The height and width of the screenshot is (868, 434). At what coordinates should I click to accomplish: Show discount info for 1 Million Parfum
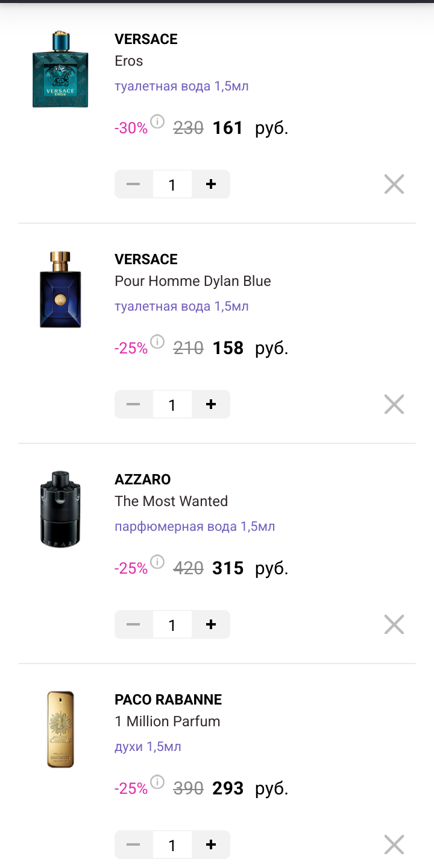tap(157, 782)
